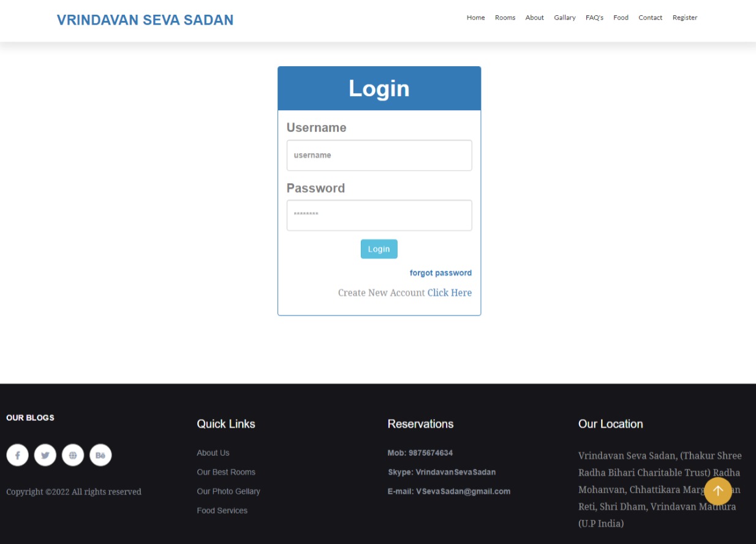
Task: Open the Twitter social icon
Action: [x=45, y=455]
